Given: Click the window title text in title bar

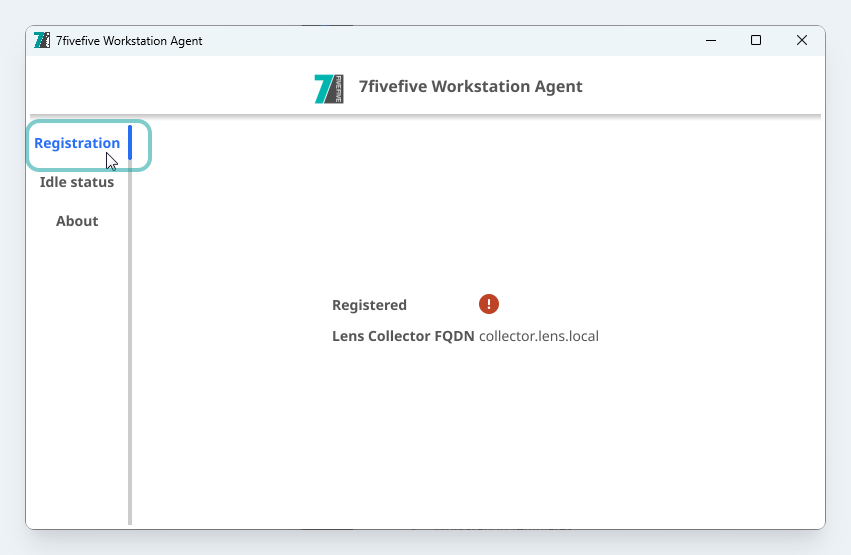Looking at the screenshot, I should pyautogui.click(x=129, y=41).
